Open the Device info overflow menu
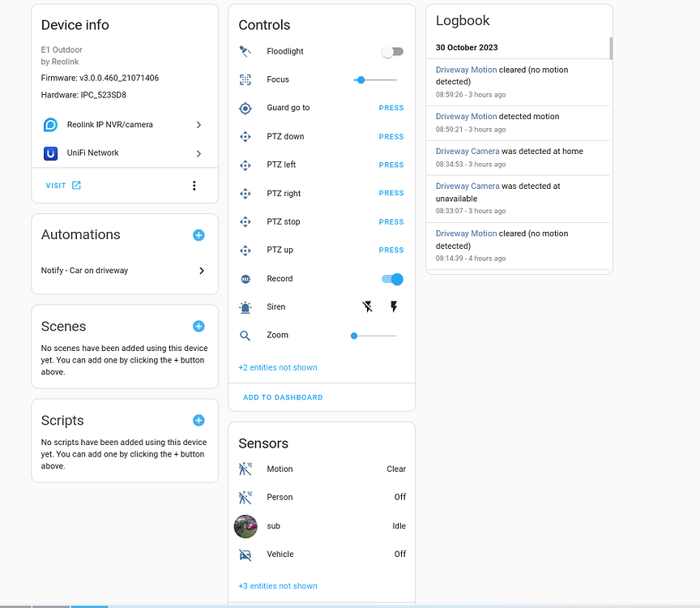Screen dimensions: 700x608 click(194, 185)
